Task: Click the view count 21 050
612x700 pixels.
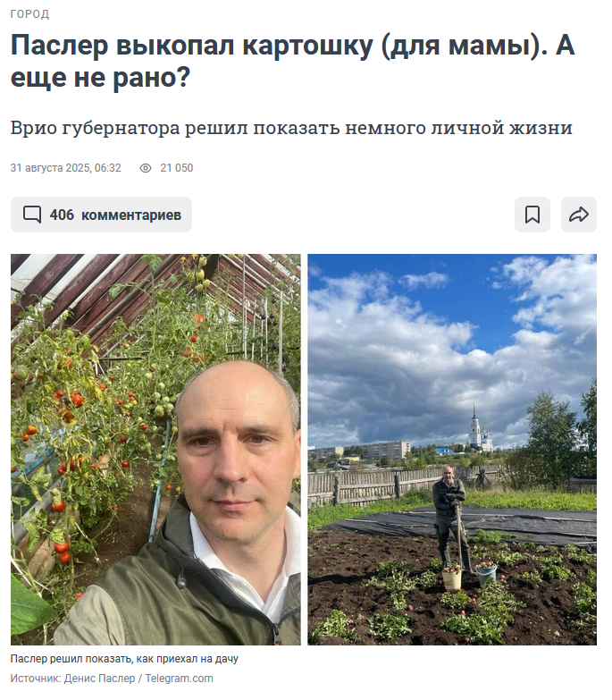Action: pyautogui.click(x=177, y=168)
